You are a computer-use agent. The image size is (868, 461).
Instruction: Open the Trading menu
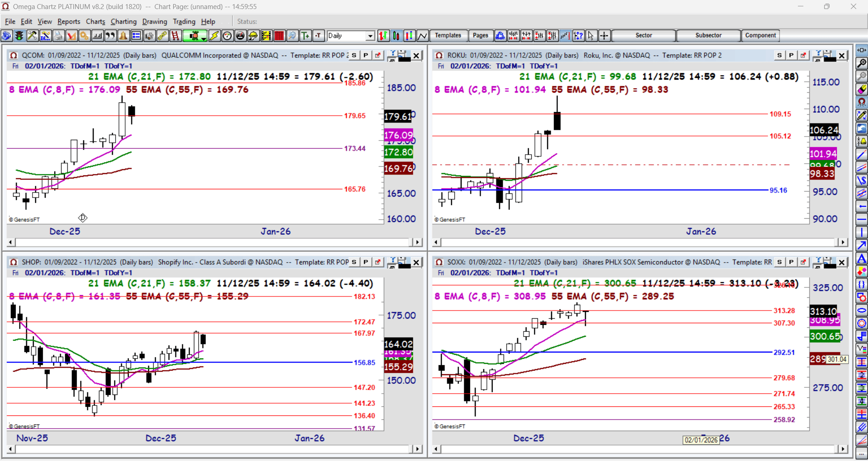pyautogui.click(x=184, y=21)
